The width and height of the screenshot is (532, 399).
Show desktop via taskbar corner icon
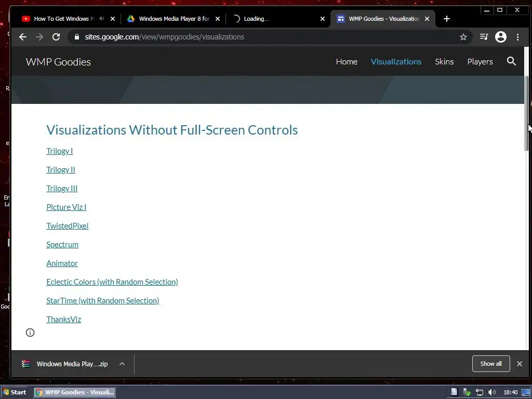coord(526,392)
